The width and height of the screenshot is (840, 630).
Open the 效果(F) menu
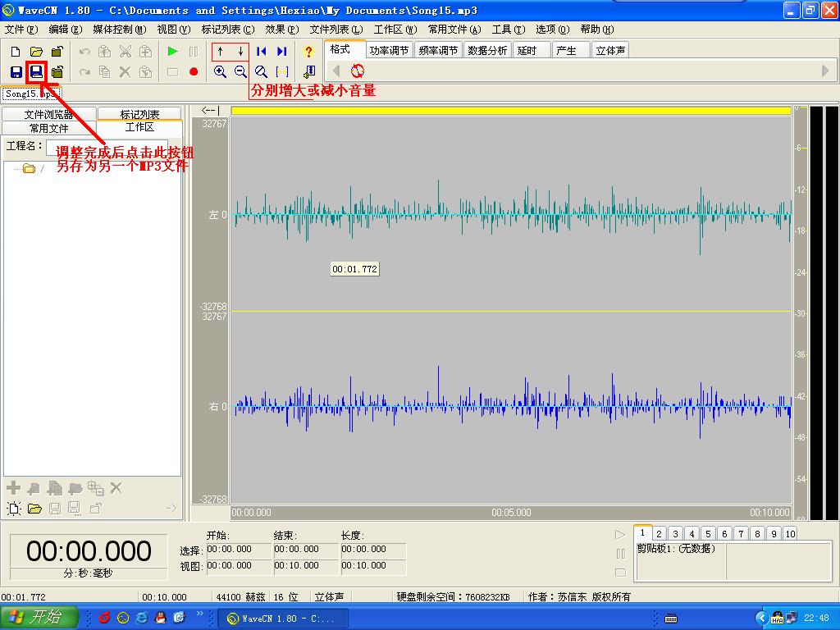pos(282,30)
